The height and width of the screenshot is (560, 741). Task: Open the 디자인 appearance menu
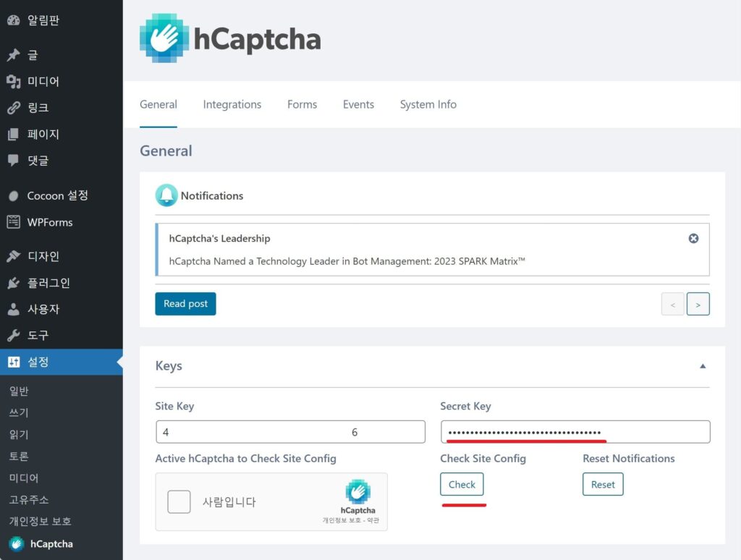pyautogui.click(x=62, y=256)
